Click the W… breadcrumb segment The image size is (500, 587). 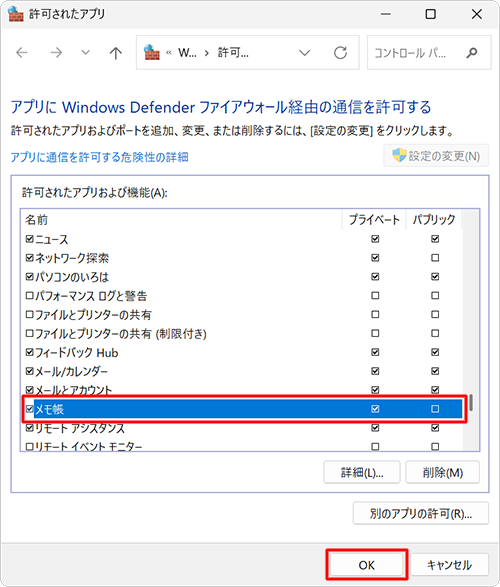tap(187, 53)
